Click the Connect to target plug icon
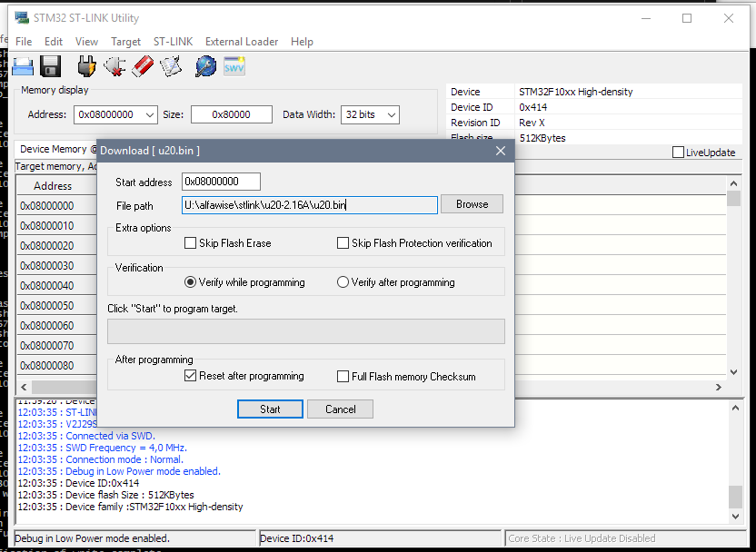 (x=87, y=66)
